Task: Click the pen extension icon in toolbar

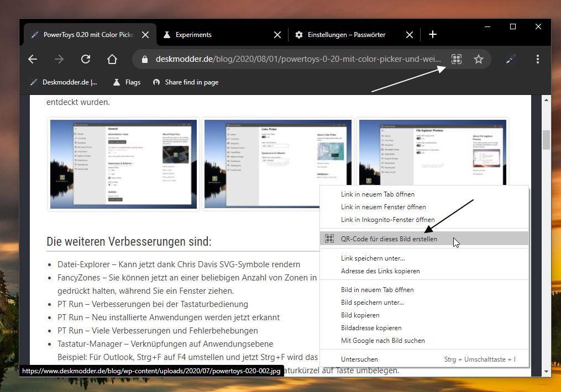Action: (511, 59)
